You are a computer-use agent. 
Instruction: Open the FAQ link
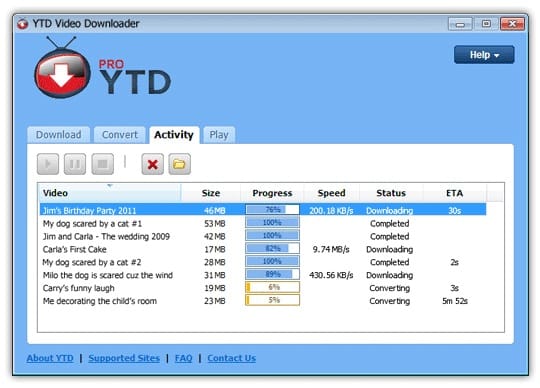(x=184, y=358)
